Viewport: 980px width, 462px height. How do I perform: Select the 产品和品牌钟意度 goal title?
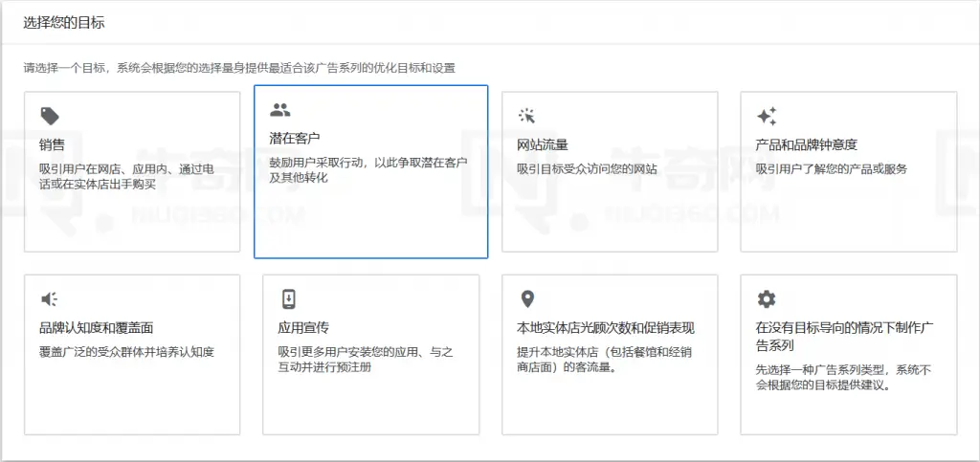click(806, 145)
